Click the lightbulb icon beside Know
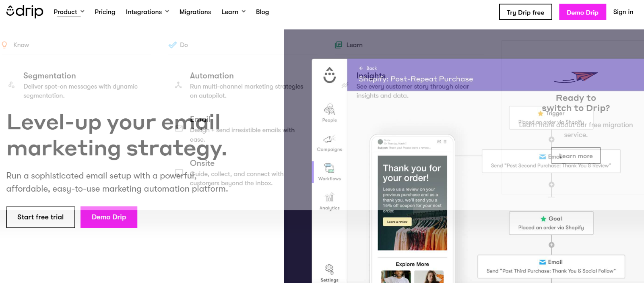This screenshot has width=644, height=283. pyautogui.click(x=4, y=45)
